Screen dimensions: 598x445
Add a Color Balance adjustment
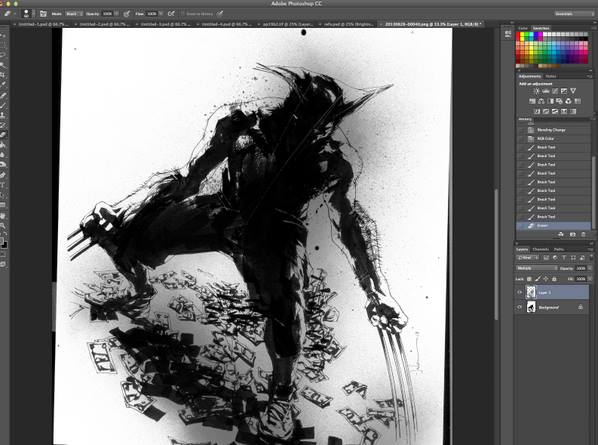click(x=541, y=101)
